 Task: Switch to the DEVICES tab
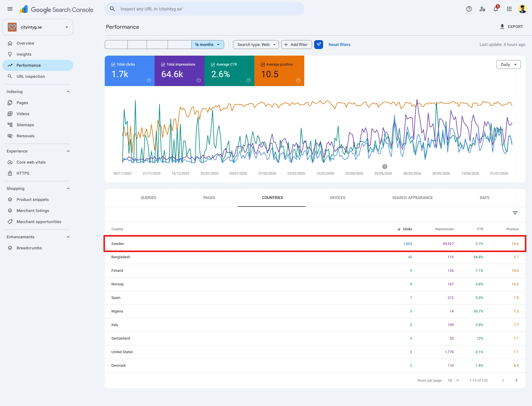pos(337,198)
